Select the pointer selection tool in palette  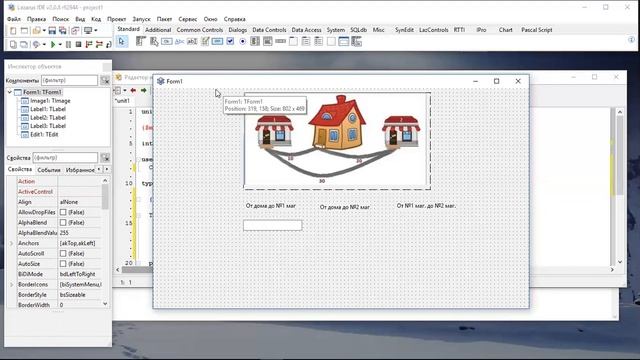pyautogui.click(x=121, y=41)
